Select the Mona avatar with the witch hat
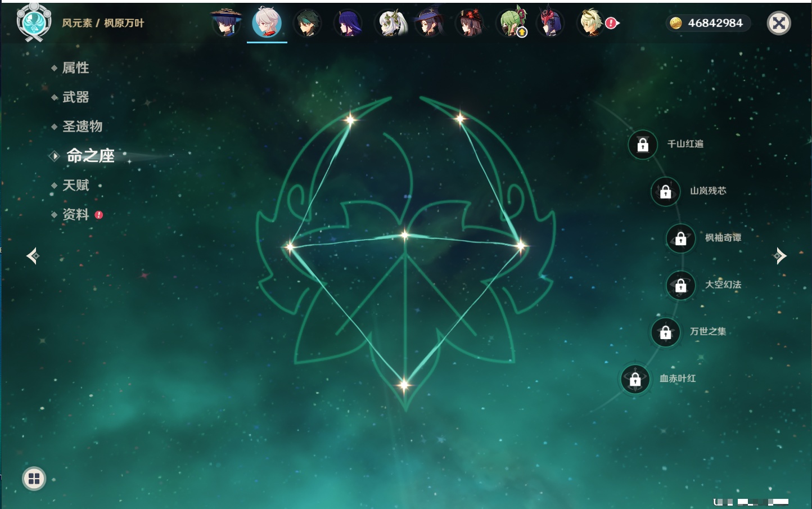This screenshot has height=509, width=812. [x=430, y=23]
